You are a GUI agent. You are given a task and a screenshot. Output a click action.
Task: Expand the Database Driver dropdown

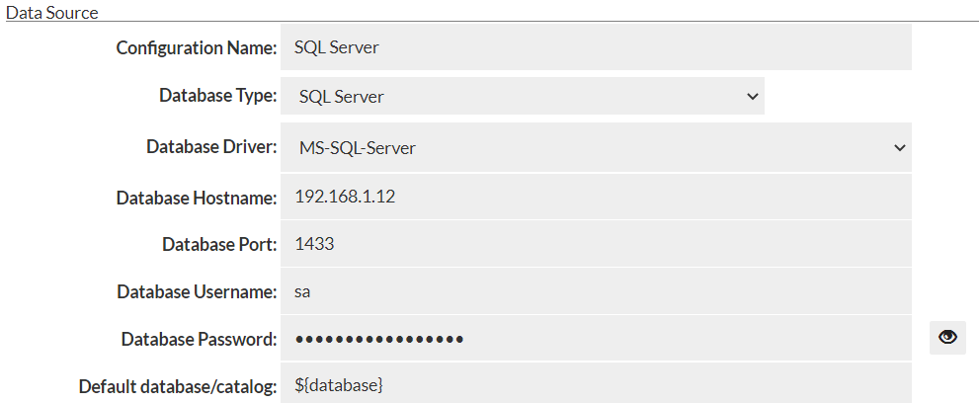tap(595, 148)
